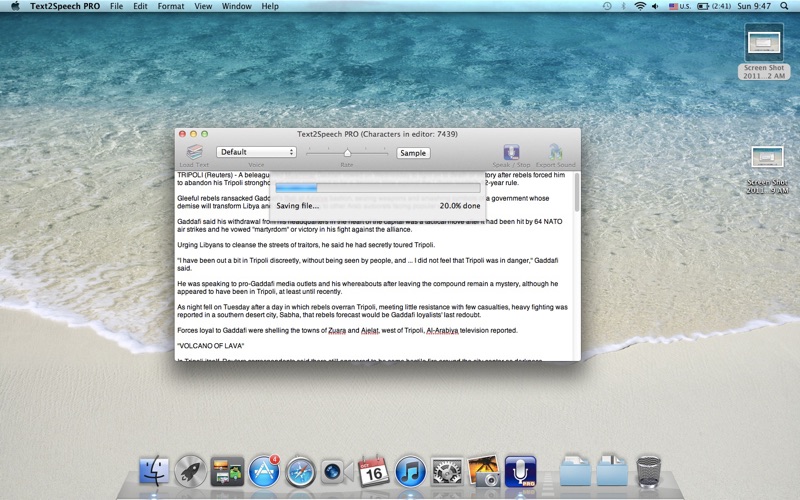Click the misspelled word Zuara in the editor
The width and height of the screenshot is (800, 500).
[337, 331]
